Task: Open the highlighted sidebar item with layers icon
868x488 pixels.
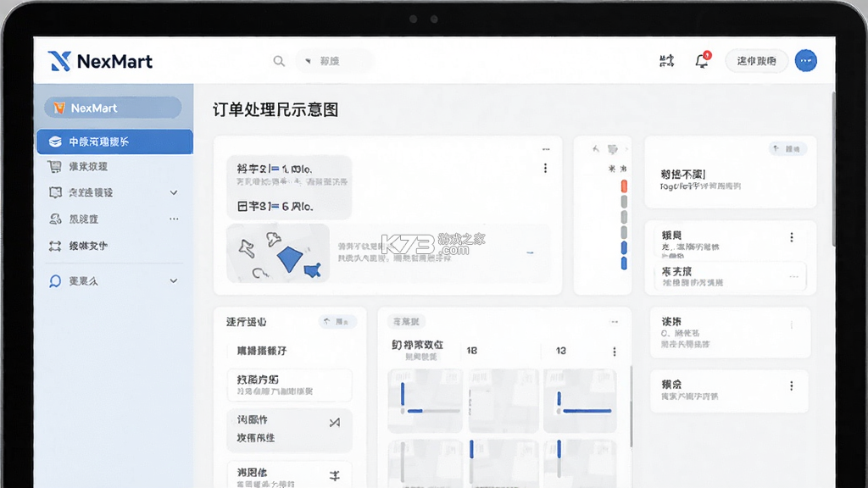Action: pos(115,141)
